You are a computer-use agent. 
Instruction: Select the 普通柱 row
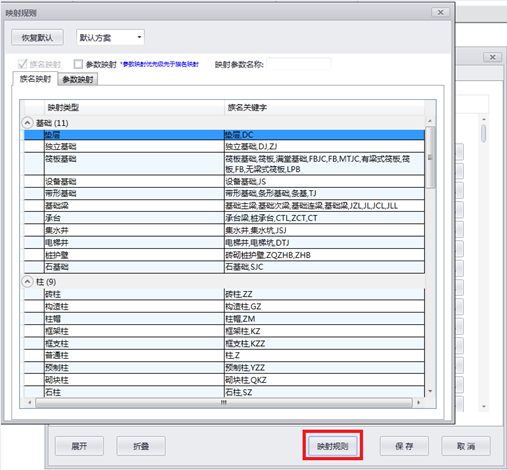pos(224,356)
